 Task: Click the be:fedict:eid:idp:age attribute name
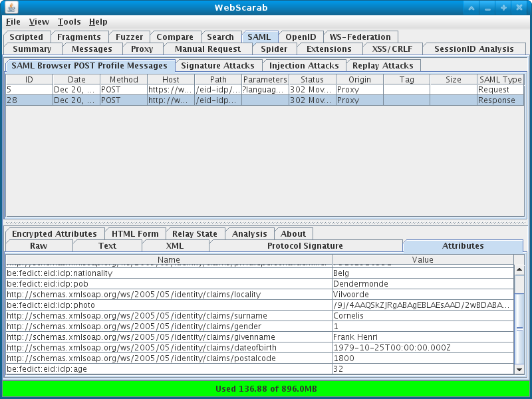tap(169, 369)
